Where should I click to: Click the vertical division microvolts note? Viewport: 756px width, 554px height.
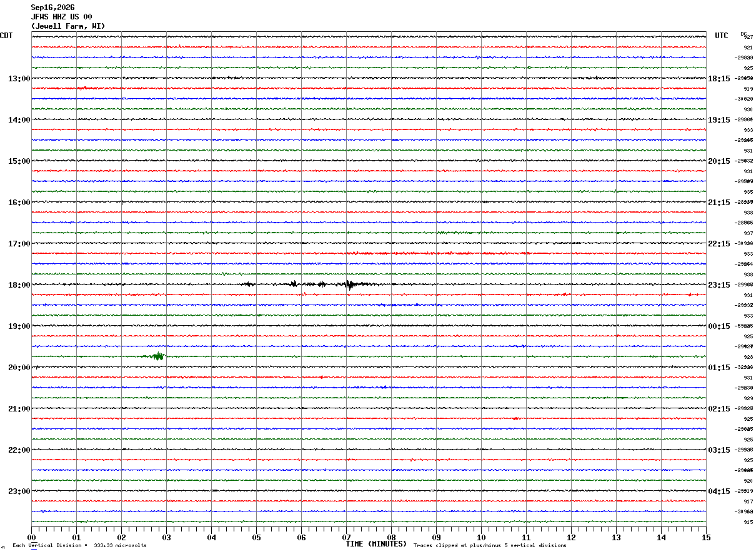[80, 546]
